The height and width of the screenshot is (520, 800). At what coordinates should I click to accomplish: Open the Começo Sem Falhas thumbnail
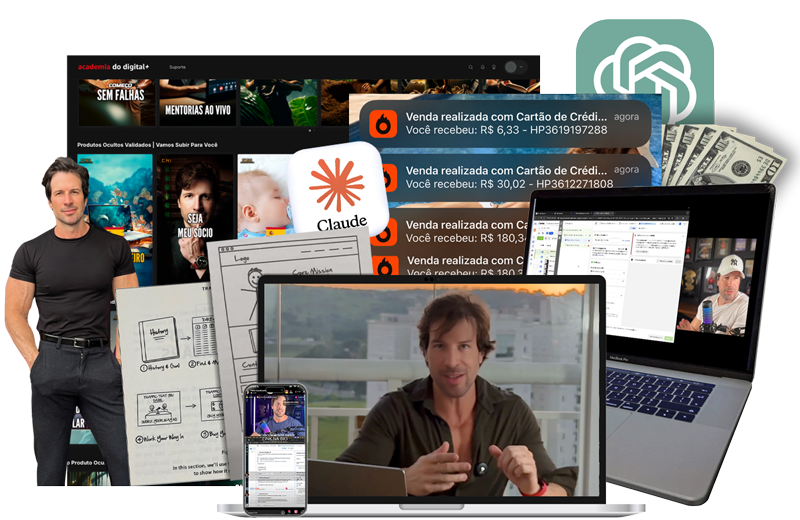[117, 102]
